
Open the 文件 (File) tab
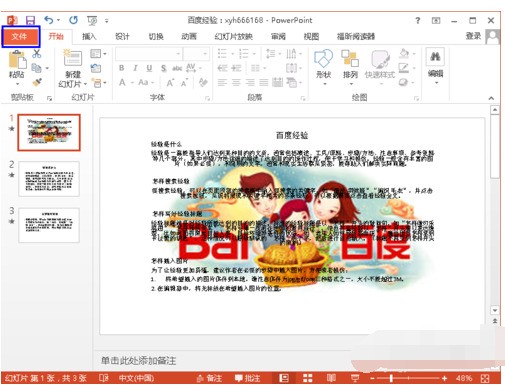(20, 36)
